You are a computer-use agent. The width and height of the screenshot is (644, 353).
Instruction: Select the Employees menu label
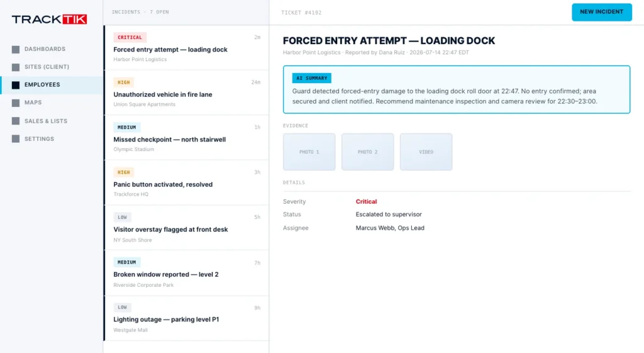tap(42, 85)
